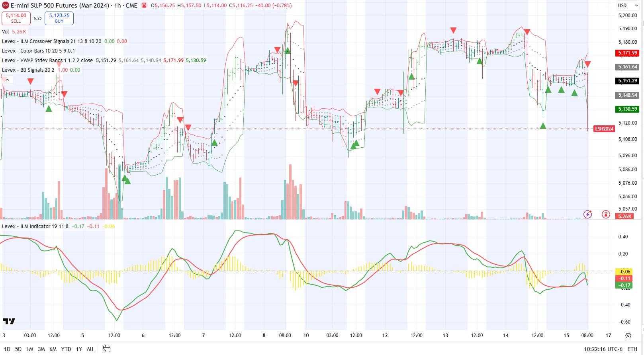Select the 6M date range

pos(53,349)
